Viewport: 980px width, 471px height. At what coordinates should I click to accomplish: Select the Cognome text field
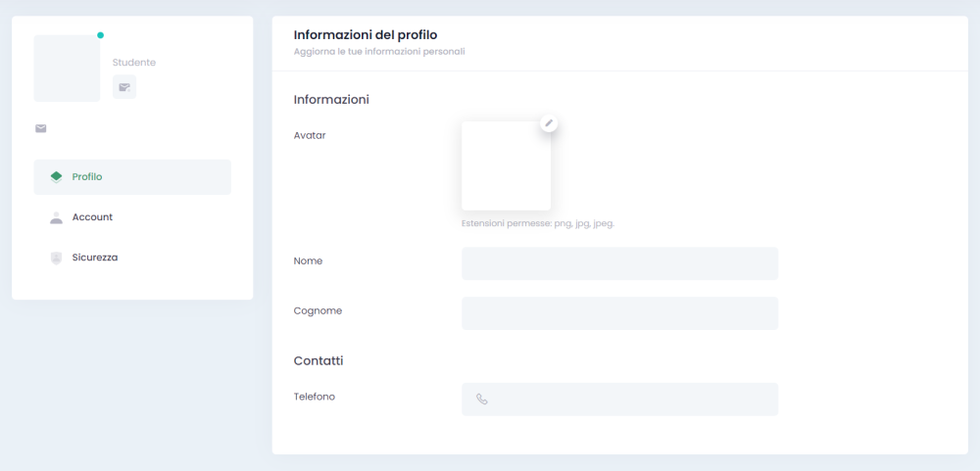click(619, 313)
